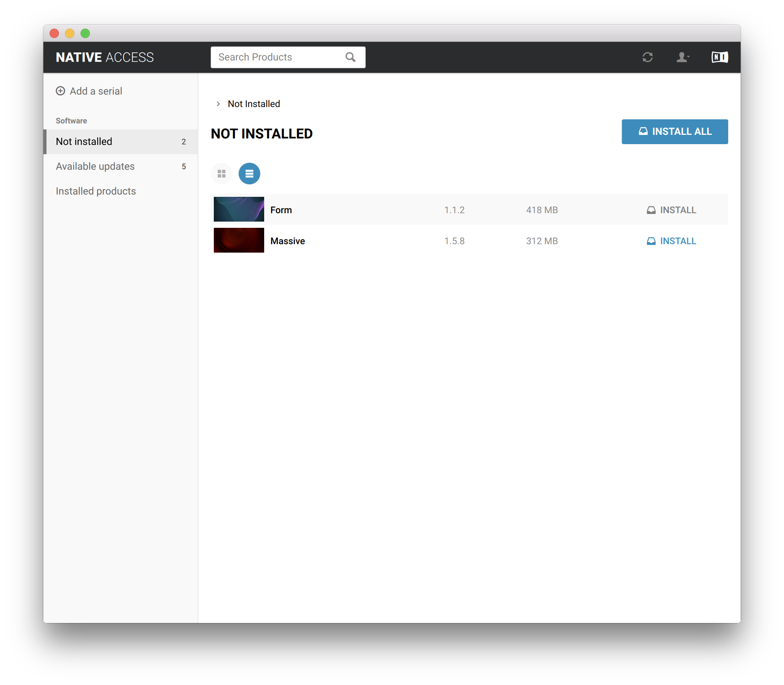This screenshot has width=784, height=685.
Task: Click the Massive product thumbnail
Action: [x=239, y=240]
